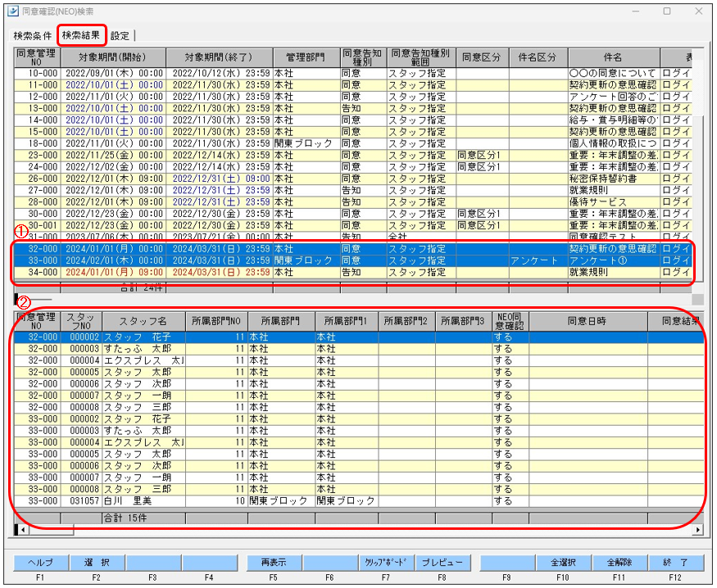Click the NEO同意確認 column header
The height and width of the screenshot is (588, 717).
(x=511, y=322)
